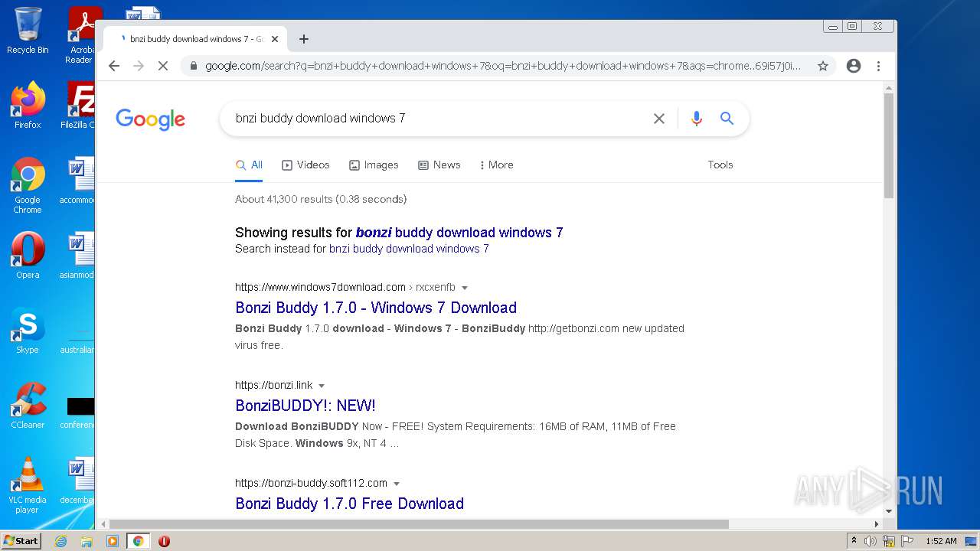Screen dimensions: 980x551
Task: Open the volume control in the system tray
Action: click(x=871, y=541)
